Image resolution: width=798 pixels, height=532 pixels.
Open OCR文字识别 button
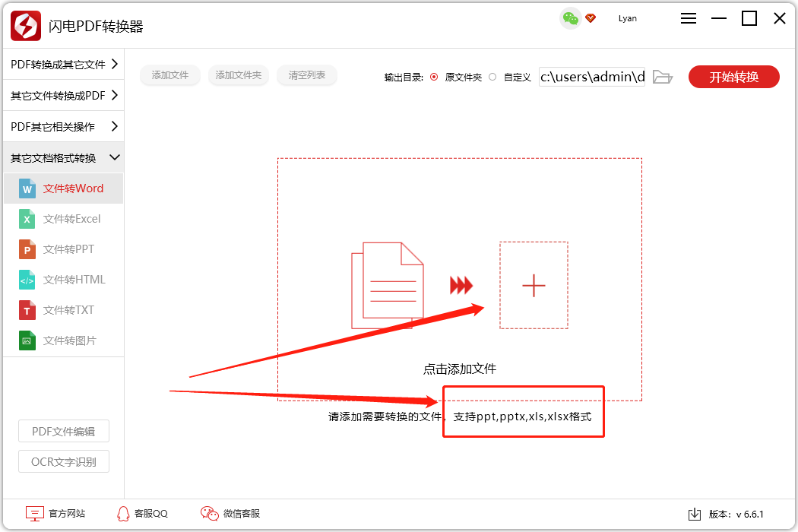click(64, 462)
